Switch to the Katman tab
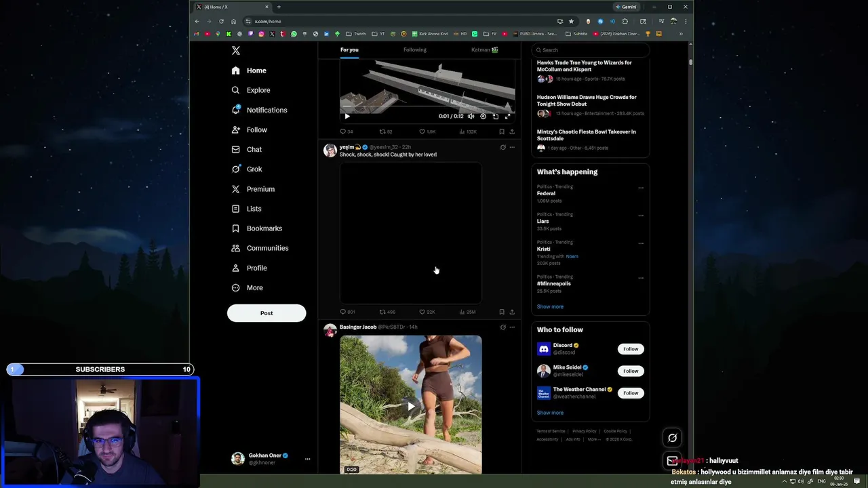This screenshot has height=488, width=868. [484, 49]
